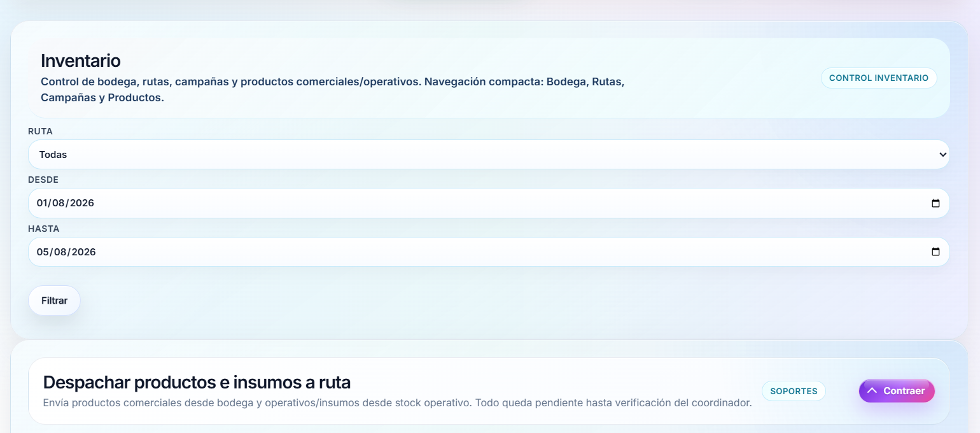980x433 pixels.
Task: Click the description starting 'Control de bodega, rutas'
Action: click(x=333, y=90)
